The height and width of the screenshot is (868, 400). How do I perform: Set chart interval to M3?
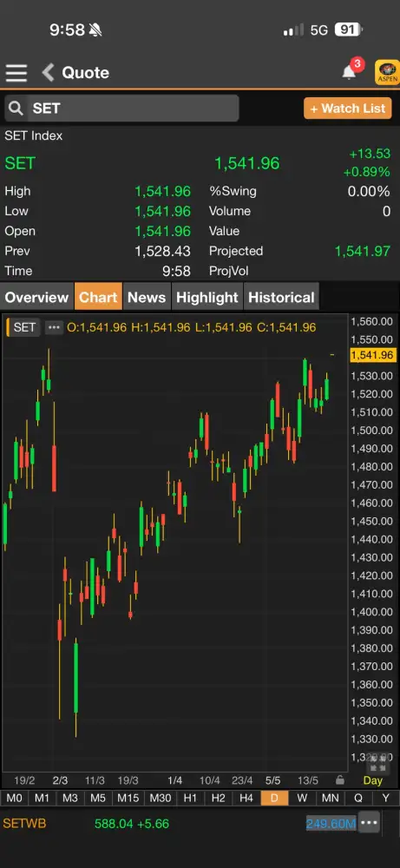pos(69,798)
